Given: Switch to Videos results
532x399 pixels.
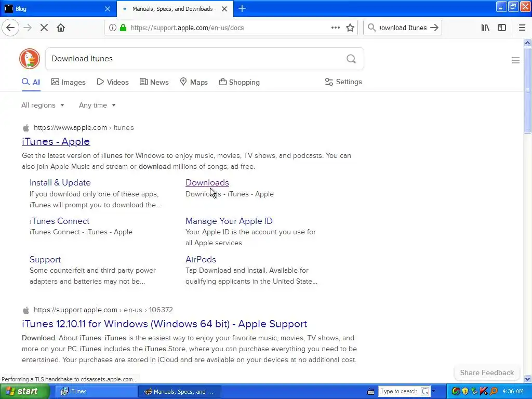Looking at the screenshot, I should point(113,82).
